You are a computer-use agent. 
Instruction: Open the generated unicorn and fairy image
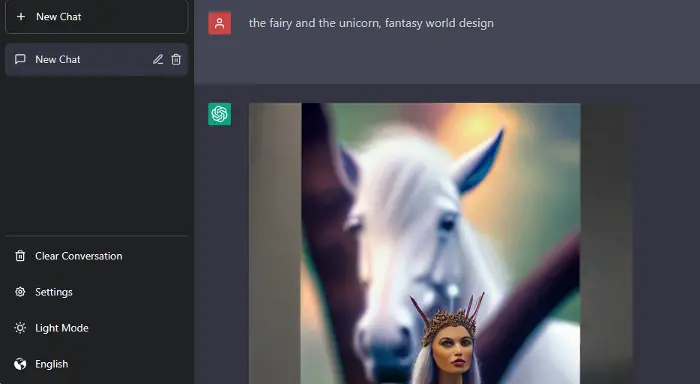click(x=440, y=243)
